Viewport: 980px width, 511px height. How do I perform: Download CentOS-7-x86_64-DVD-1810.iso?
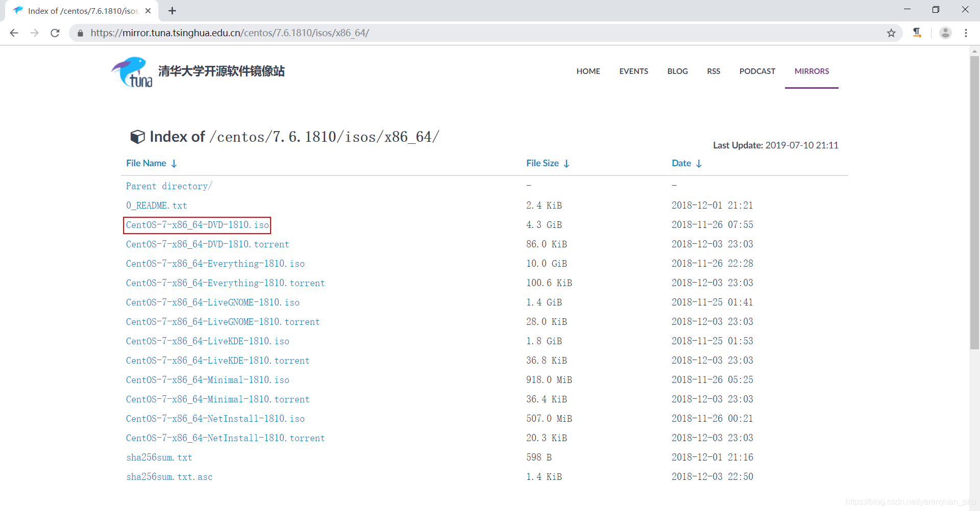[197, 225]
